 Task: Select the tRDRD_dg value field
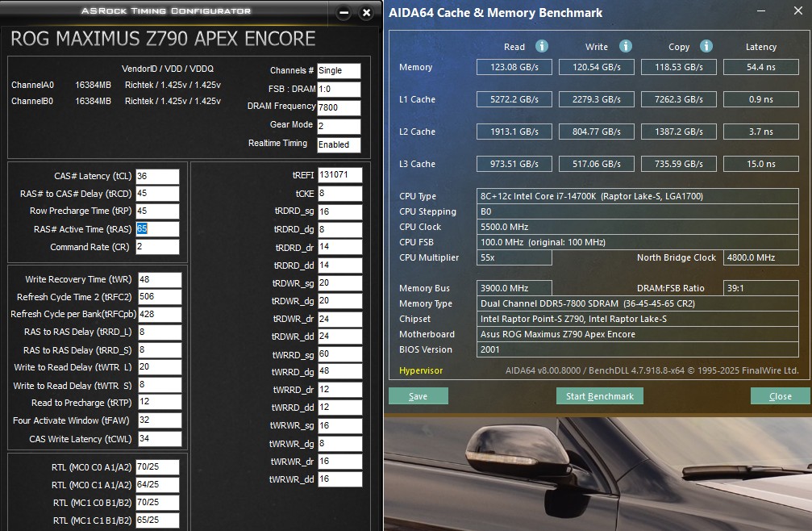[339, 229]
